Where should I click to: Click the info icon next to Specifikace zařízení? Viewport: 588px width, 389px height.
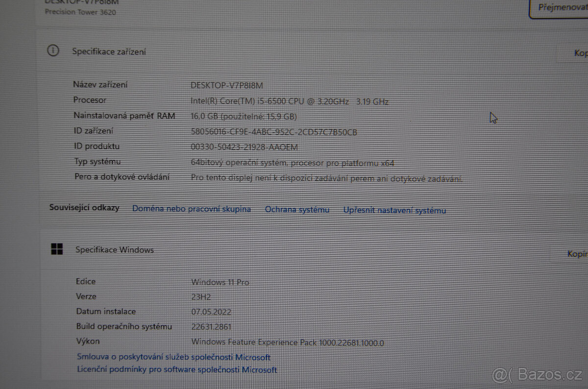click(x=53, y=50)
